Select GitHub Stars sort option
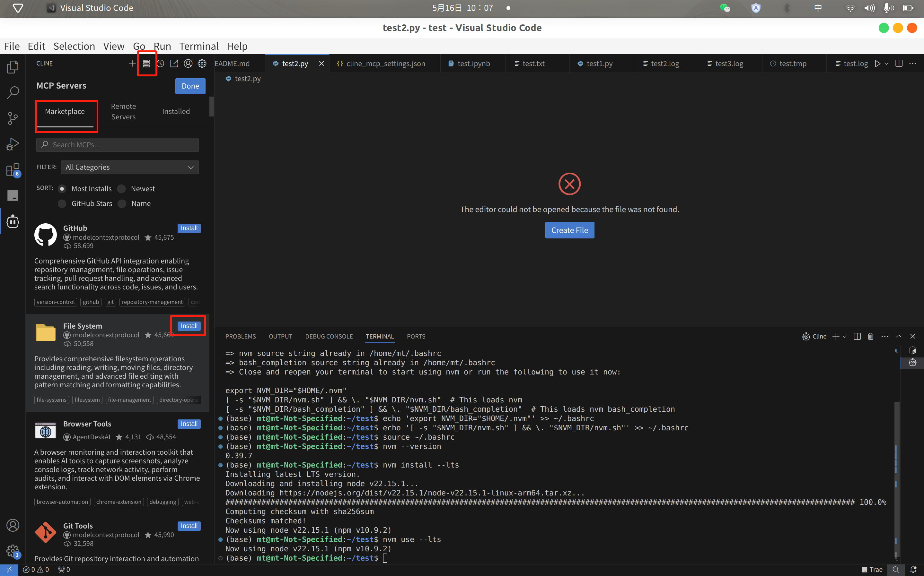924x576 pixels. point(62,203)
